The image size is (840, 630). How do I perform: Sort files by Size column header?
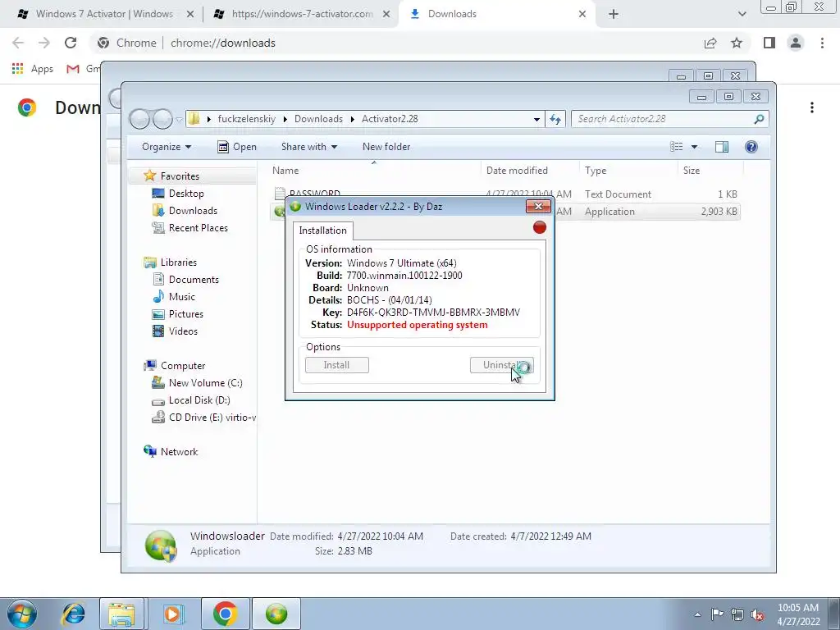pos(710,171)
